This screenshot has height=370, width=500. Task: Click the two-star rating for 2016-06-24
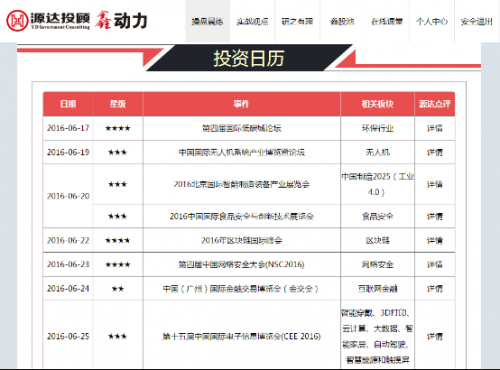pyautogui.click(x=118, y=289)
